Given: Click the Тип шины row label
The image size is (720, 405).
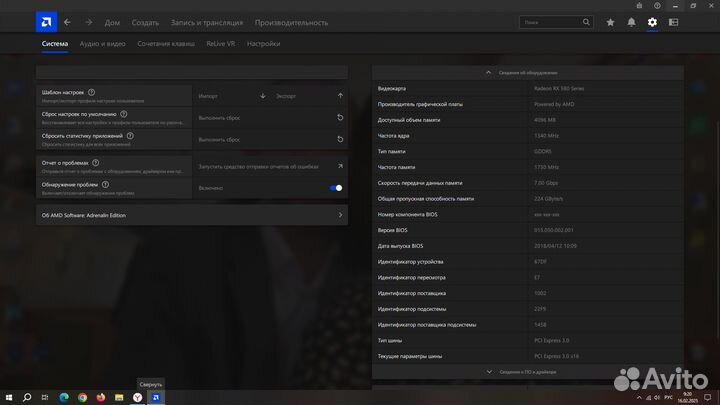Looking at the screenshot, I should (389, 340).
